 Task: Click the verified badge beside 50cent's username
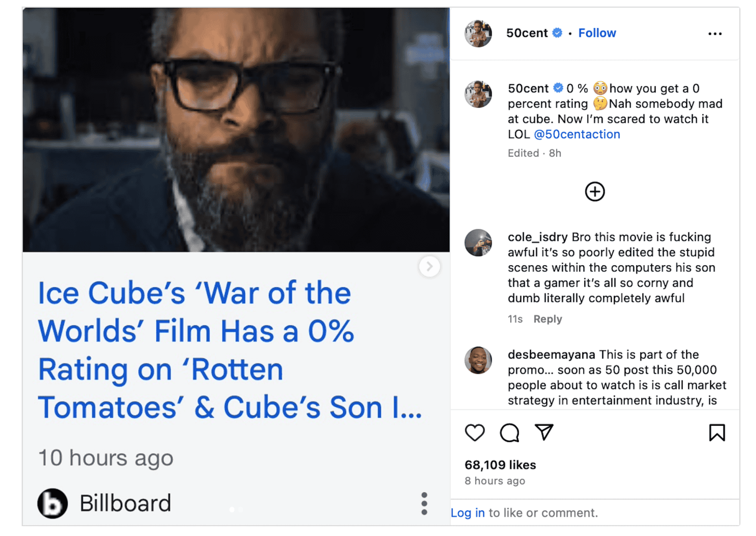coord(557,33)
